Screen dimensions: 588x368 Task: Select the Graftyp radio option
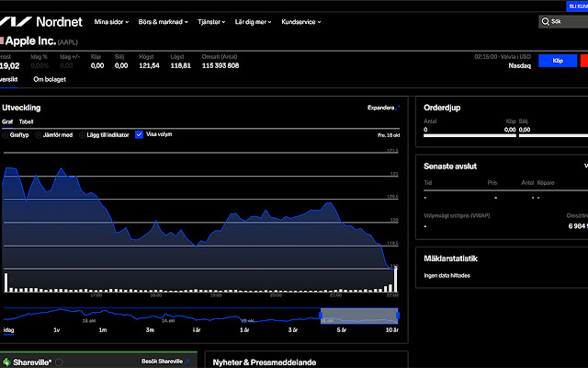pos(5,134)
